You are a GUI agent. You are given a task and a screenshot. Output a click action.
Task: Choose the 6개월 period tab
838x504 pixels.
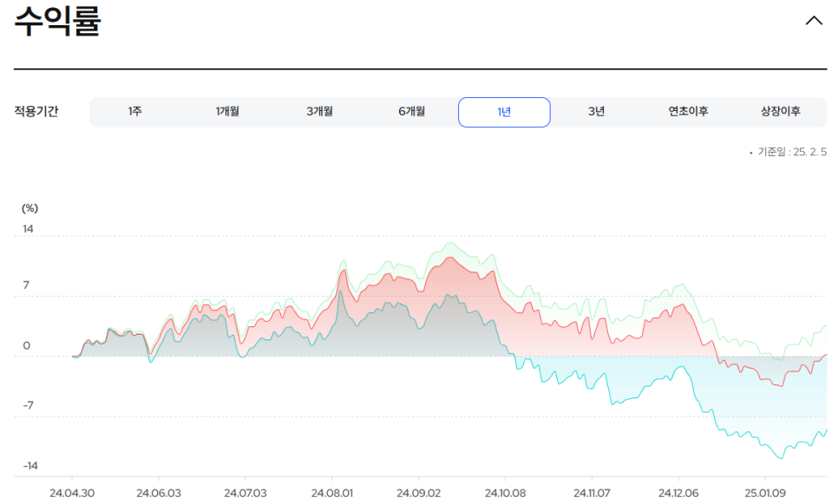tap(411, 112)
